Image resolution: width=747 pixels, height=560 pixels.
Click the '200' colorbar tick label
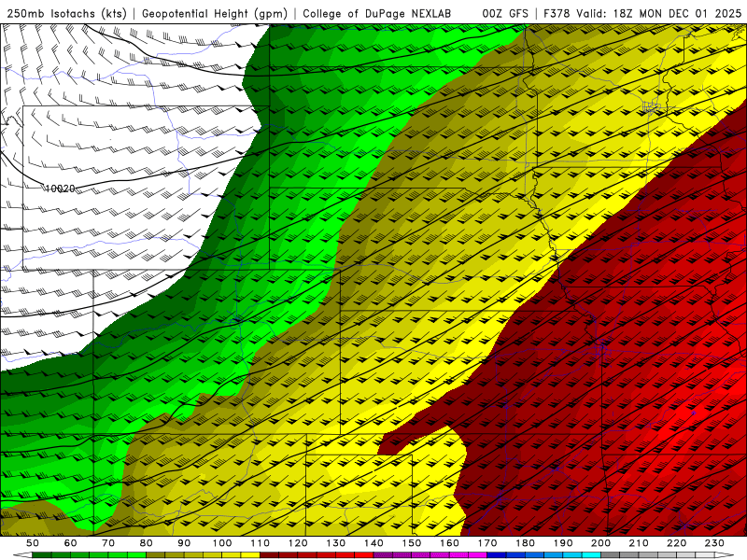[601, 543]
